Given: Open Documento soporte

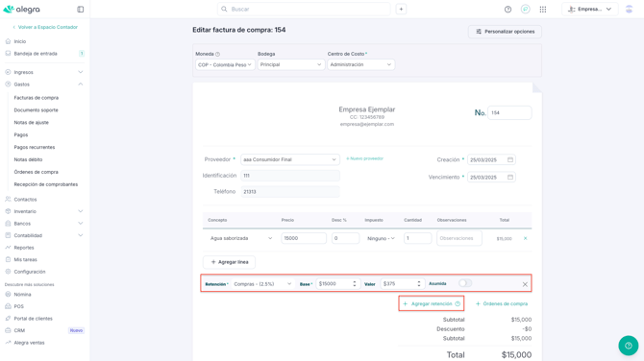Looking at the screenshot, I should 37,110.
